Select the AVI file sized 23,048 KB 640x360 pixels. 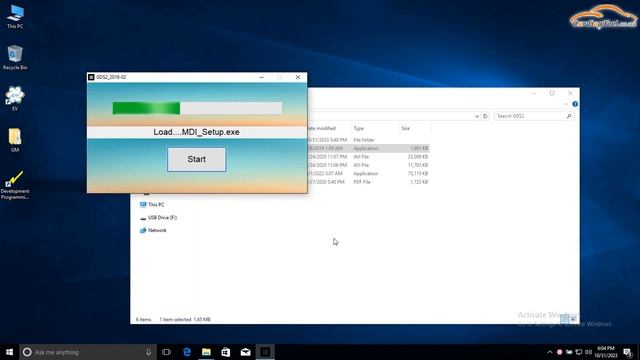tap(368, 157)
